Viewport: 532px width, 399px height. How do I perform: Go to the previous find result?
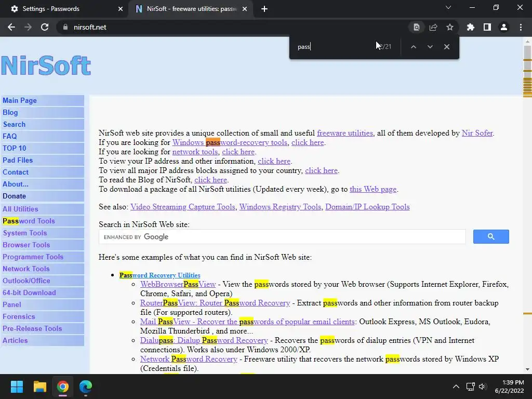click(413, 47)
